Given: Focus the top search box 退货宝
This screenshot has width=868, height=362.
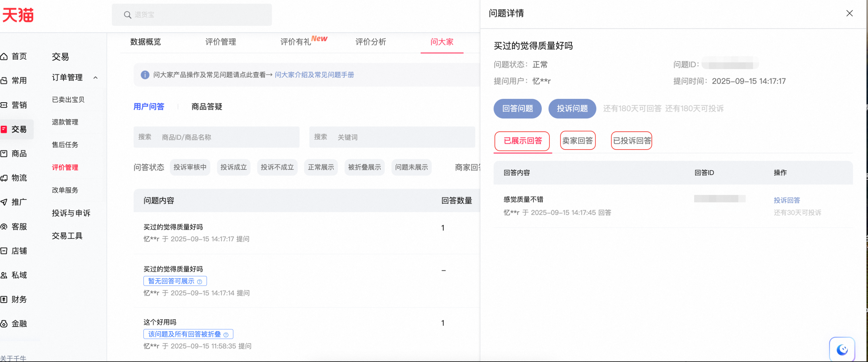Looking at the screenshot, I should [x=192, y=15].
